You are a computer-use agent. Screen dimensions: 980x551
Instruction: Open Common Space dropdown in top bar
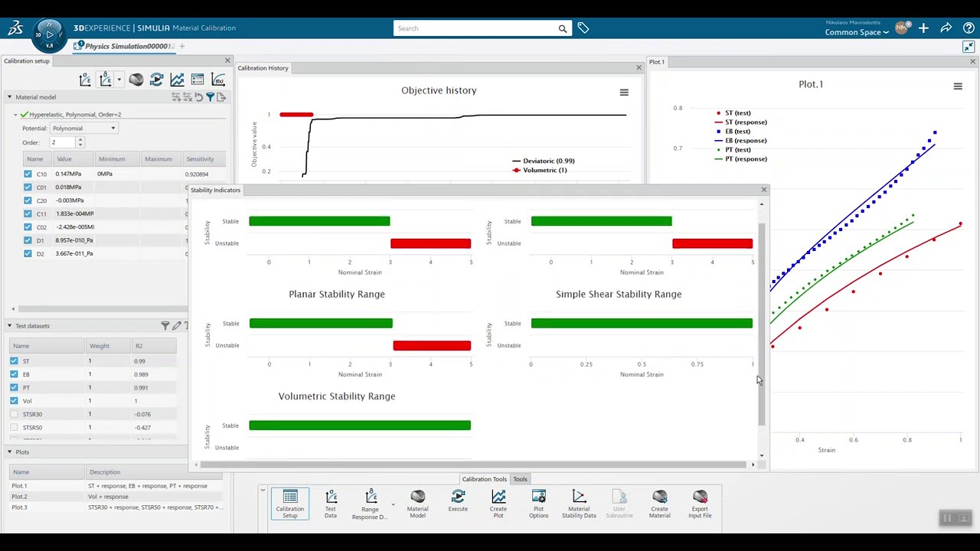(857, 32)
